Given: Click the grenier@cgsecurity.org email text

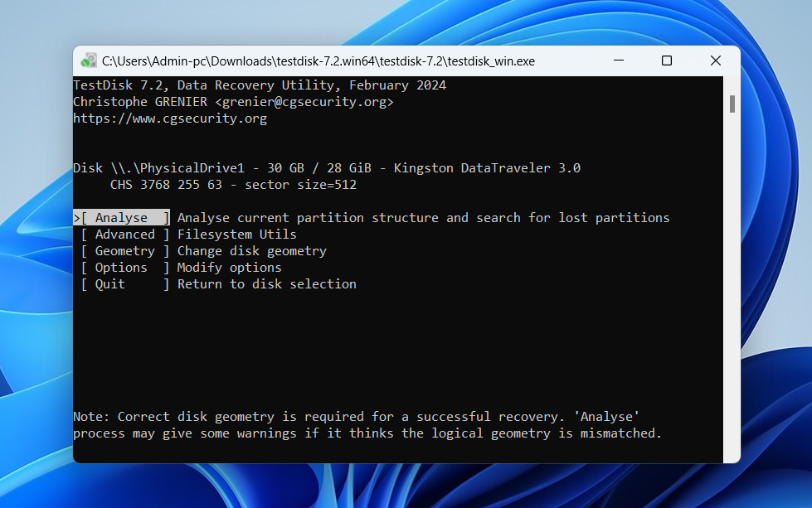Looking at the screenshot, I should [x=304, y=102].
